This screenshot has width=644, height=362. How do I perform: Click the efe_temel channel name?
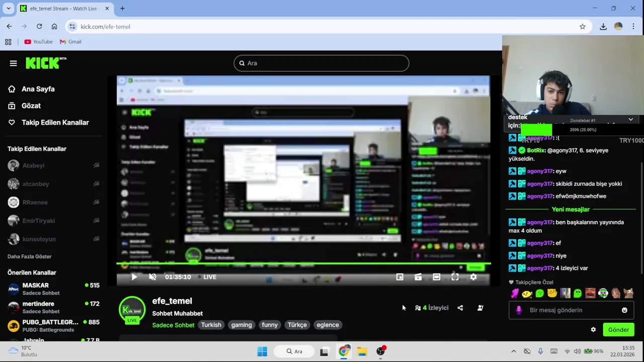pyautogui.click(x=172, y=301)
